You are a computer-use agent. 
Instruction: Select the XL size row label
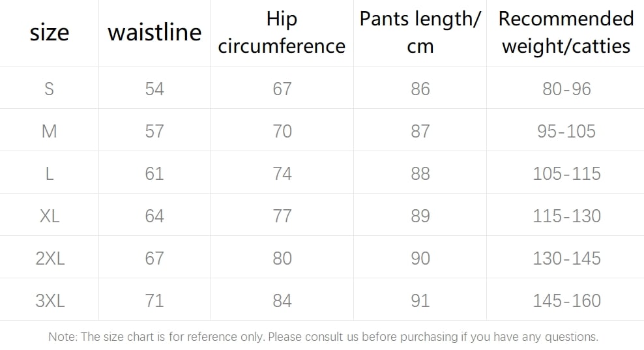point(50,216)
